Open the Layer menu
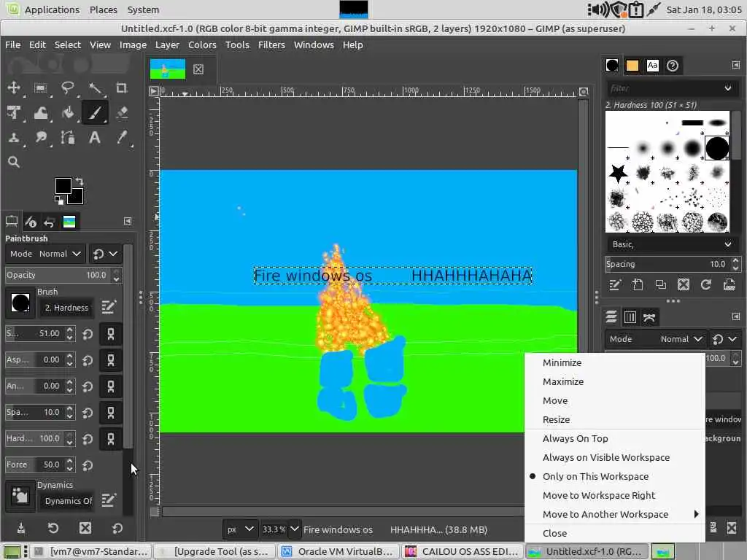 tap(167, 44)
